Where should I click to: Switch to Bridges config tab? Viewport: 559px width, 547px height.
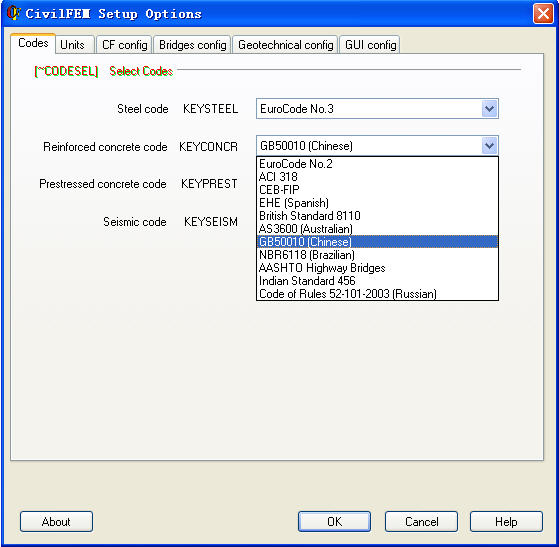pos(193,45)
